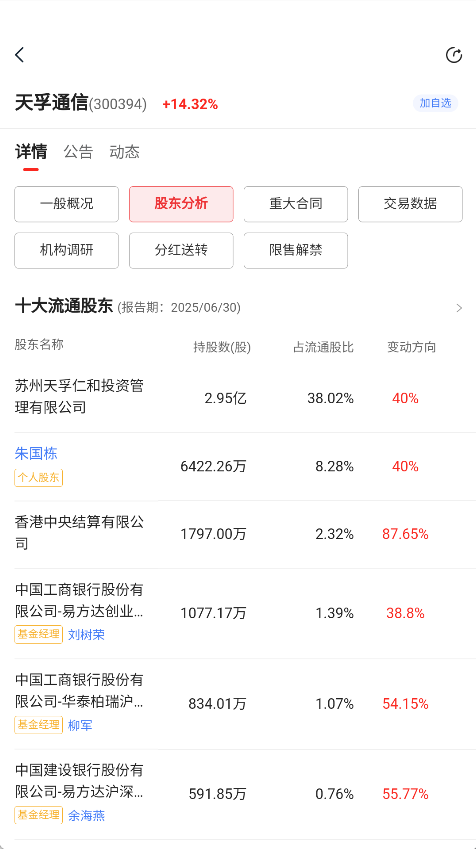
Task: Open the 机构调研 section
Action: (67, 250)
